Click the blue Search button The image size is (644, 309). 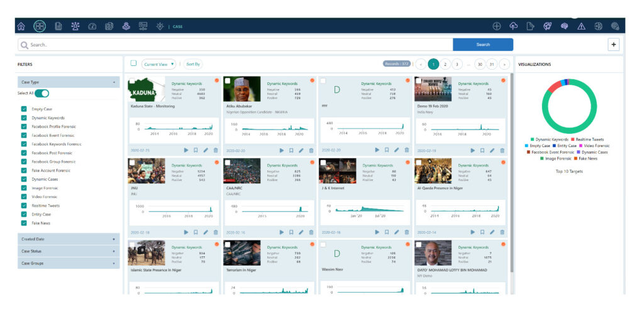pos(482,45)
